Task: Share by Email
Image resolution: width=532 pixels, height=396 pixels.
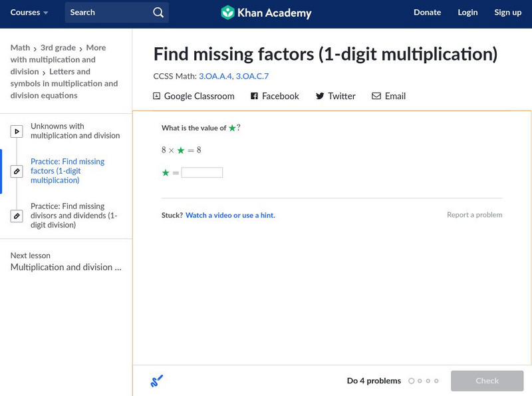Action: pos(388,96)
